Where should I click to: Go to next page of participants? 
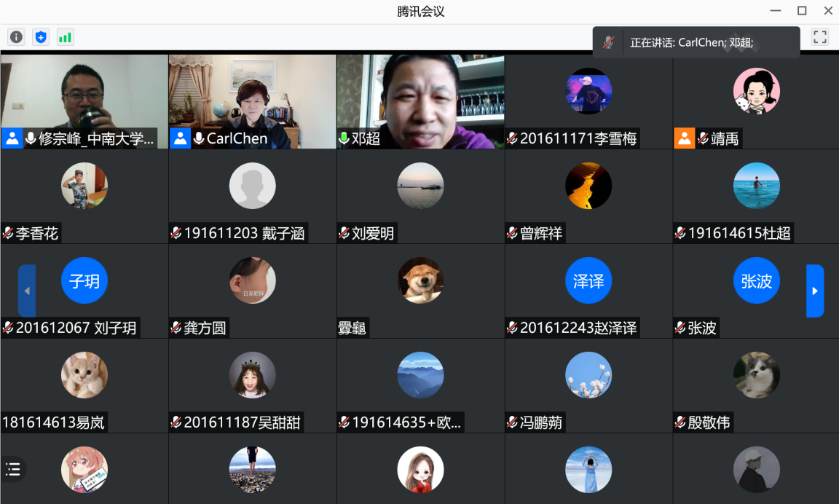pyautogui.click(x=814, y=291)
